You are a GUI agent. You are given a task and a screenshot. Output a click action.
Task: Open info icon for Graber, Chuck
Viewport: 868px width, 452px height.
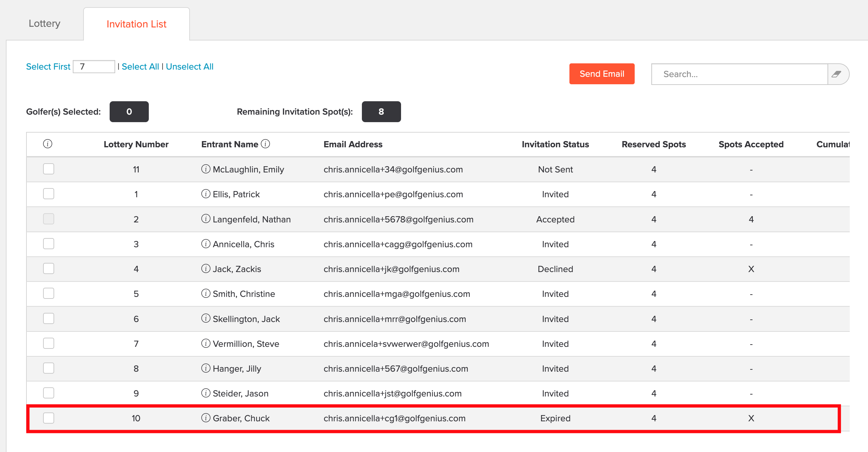point(206,418)
